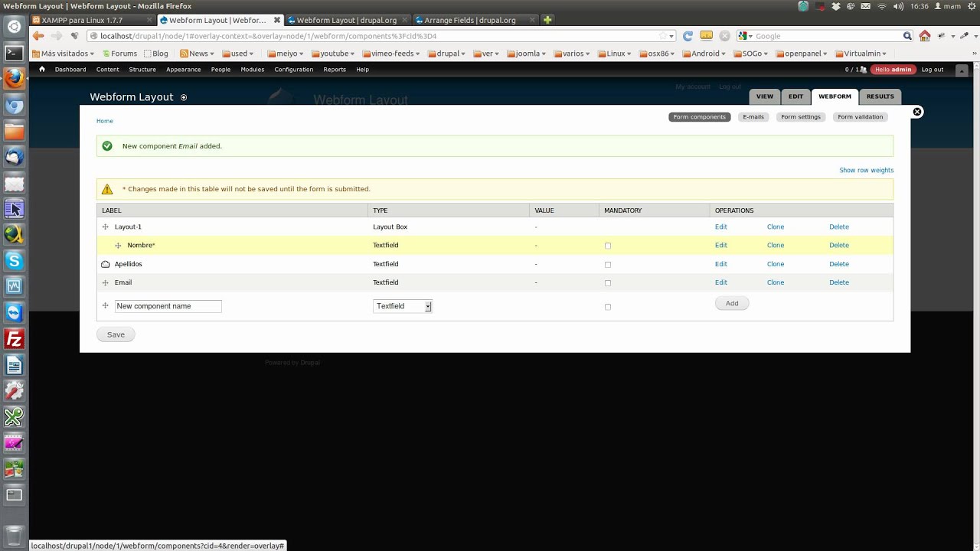Screen dimensions: 980x551
Task: Close the overlay with the X icon
Action: tap(917, 112)
